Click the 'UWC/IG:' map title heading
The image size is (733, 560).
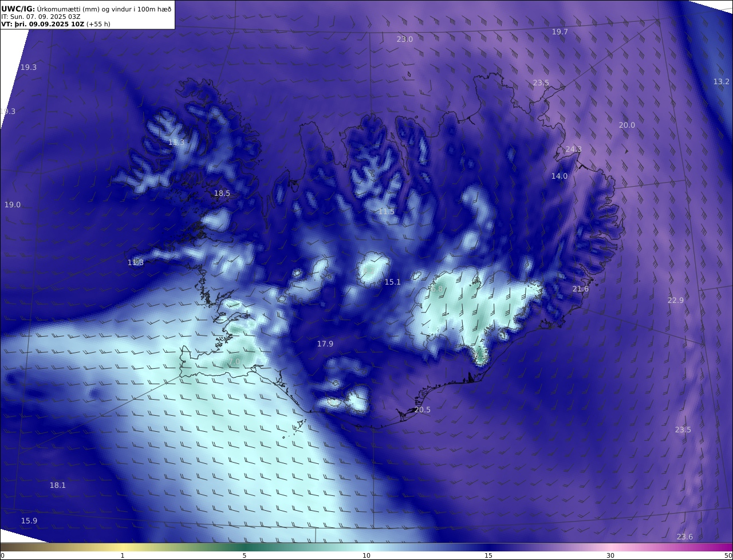click(x=18, y=9)
